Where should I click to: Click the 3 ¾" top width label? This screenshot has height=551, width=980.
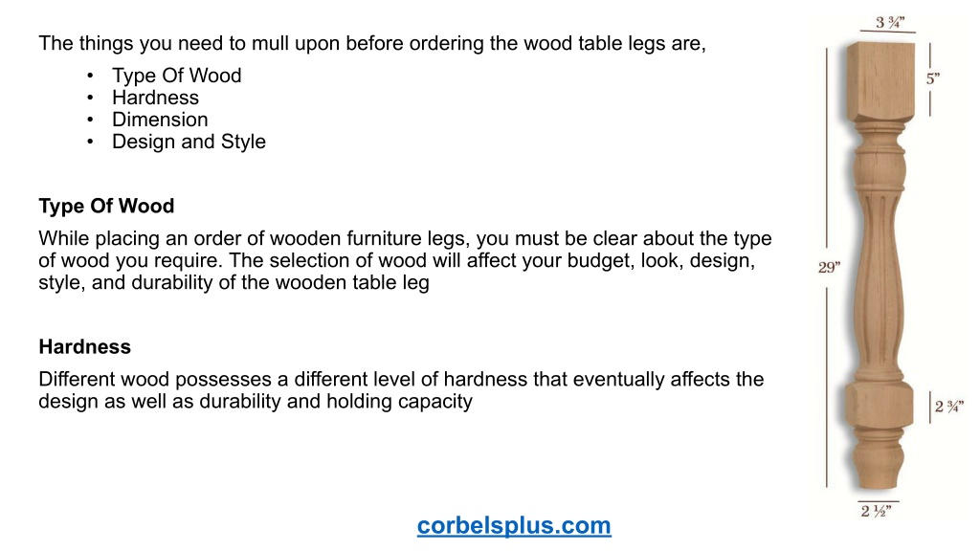click(x=889, y=23)
